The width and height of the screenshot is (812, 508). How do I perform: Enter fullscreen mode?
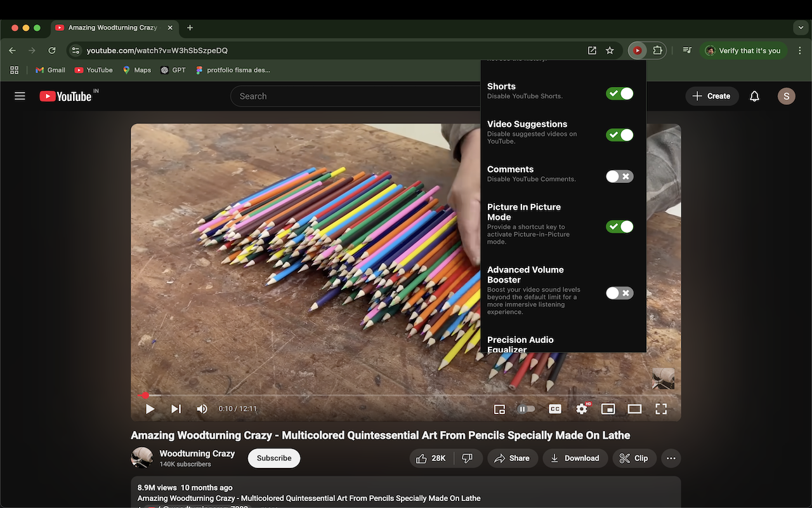pyautogui.click(x=661, y=409)
